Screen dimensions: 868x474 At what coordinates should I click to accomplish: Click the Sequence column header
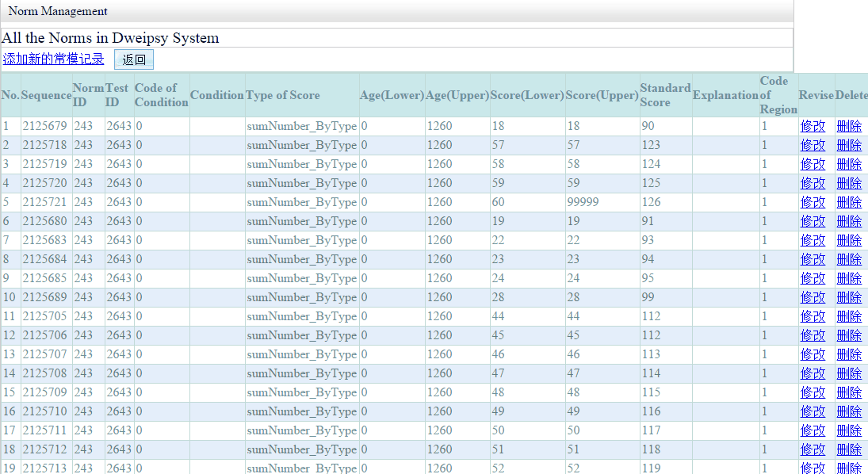[x=47, y=95]
